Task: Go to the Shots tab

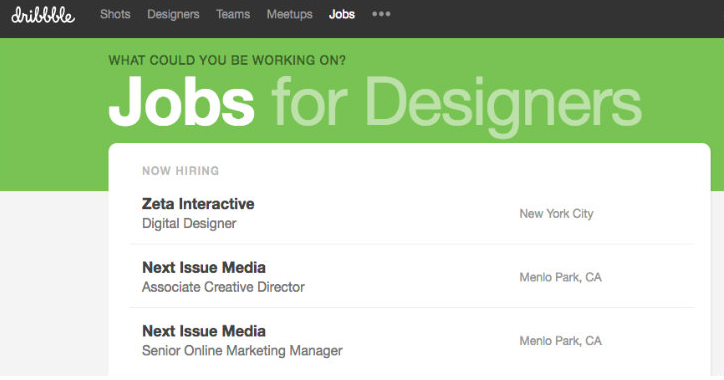Action: pyautogui.click(x=115, y=14)
